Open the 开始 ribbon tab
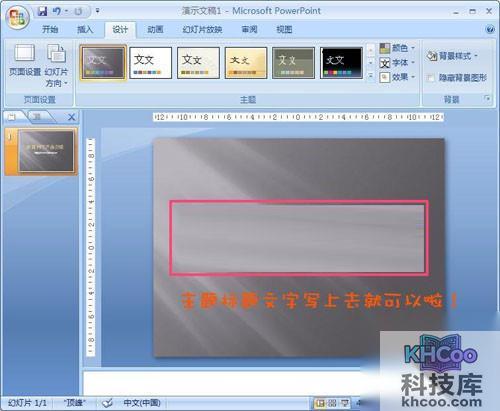The image size is (500, 411). click(50, 29)
